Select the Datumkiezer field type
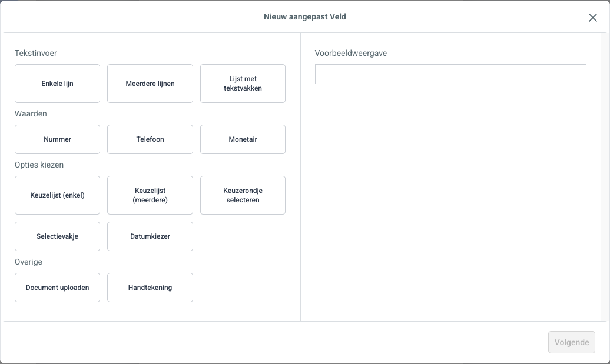This screenshot has width=610, height=364. (150, 236)
